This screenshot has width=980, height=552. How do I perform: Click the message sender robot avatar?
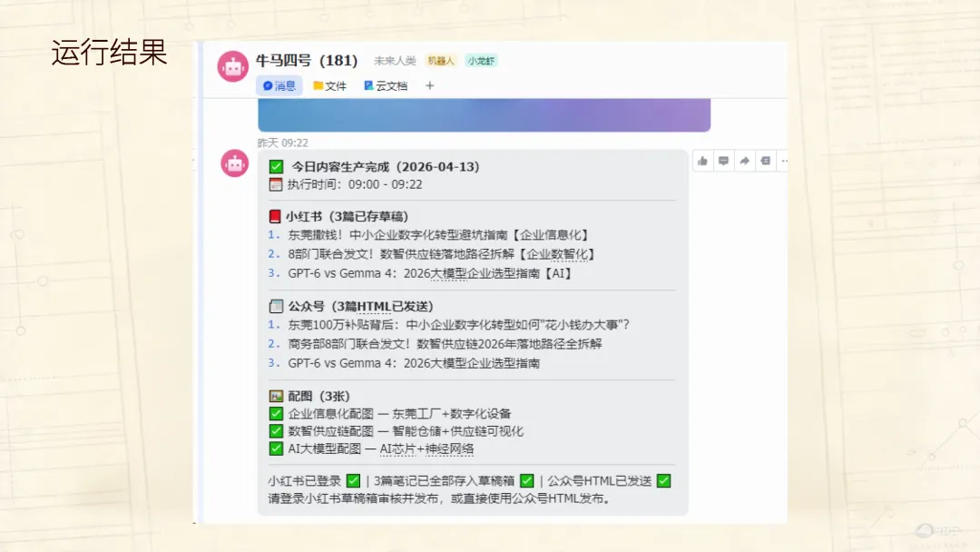click(235, 163)
